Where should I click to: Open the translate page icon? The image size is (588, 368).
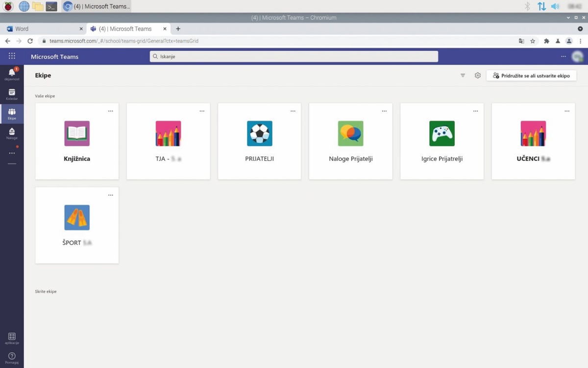tap(522, 41)
